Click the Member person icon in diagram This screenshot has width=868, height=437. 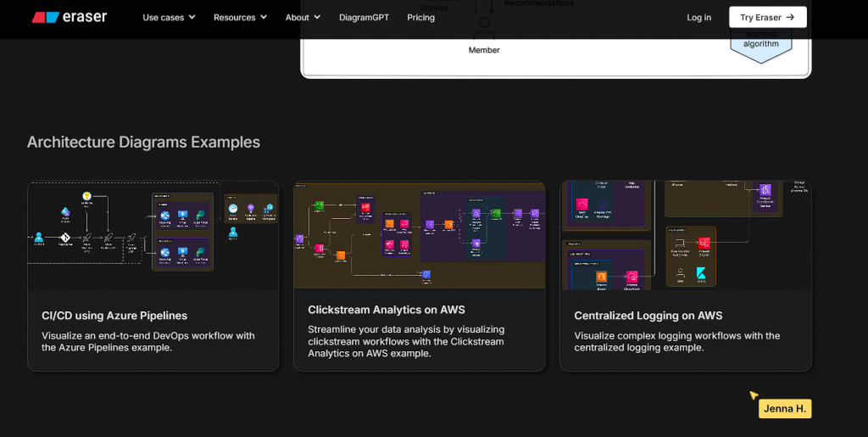[x=484, y=29]
